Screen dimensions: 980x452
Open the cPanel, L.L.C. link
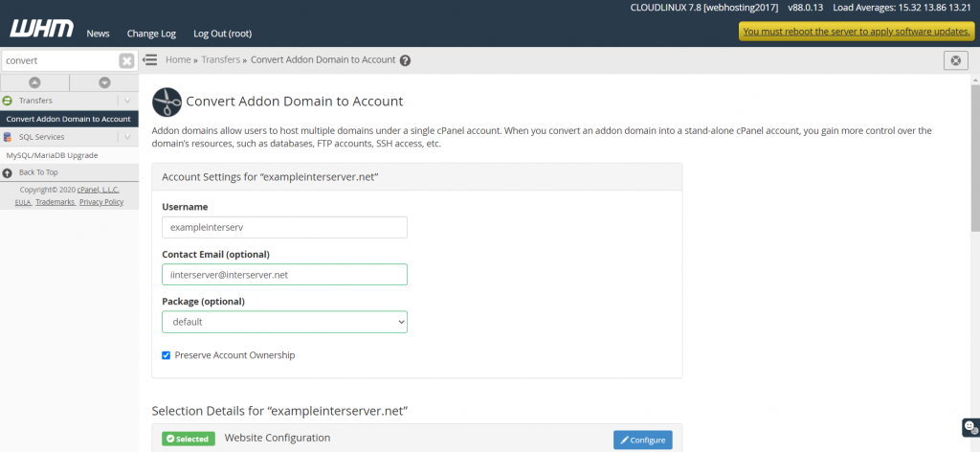[99, 190]
